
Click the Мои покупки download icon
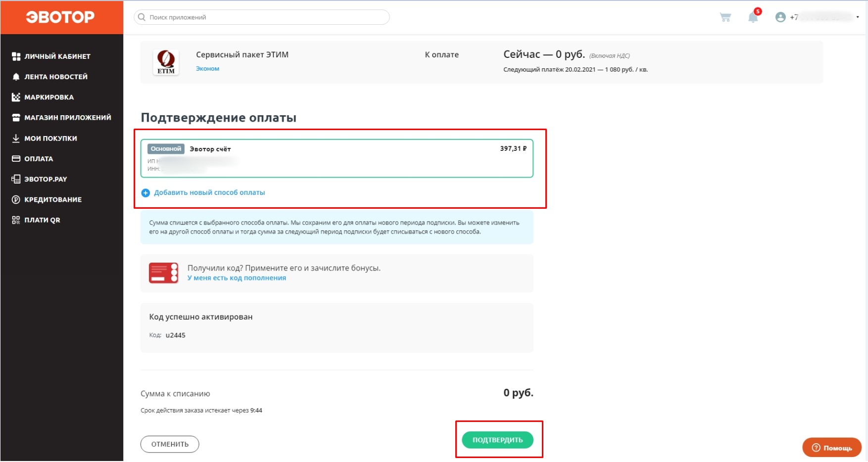pyautogui.click(x=16, y=138)
